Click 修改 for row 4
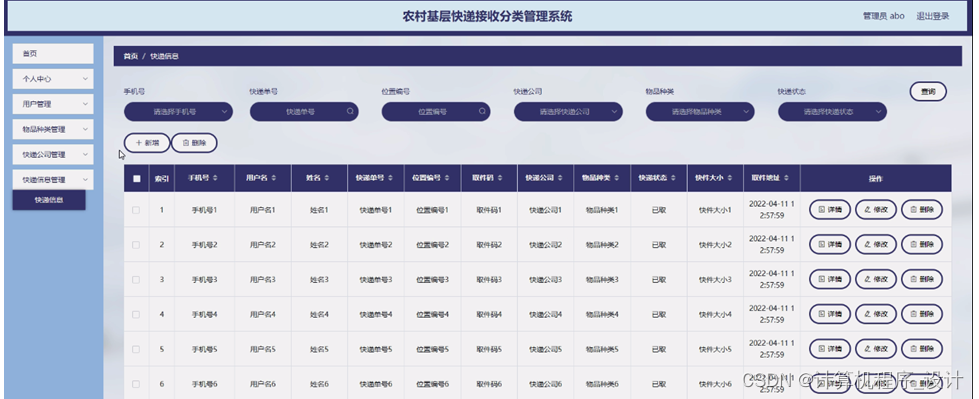Image resolution: width=979 pixels, height=399 pixels. 876,314
